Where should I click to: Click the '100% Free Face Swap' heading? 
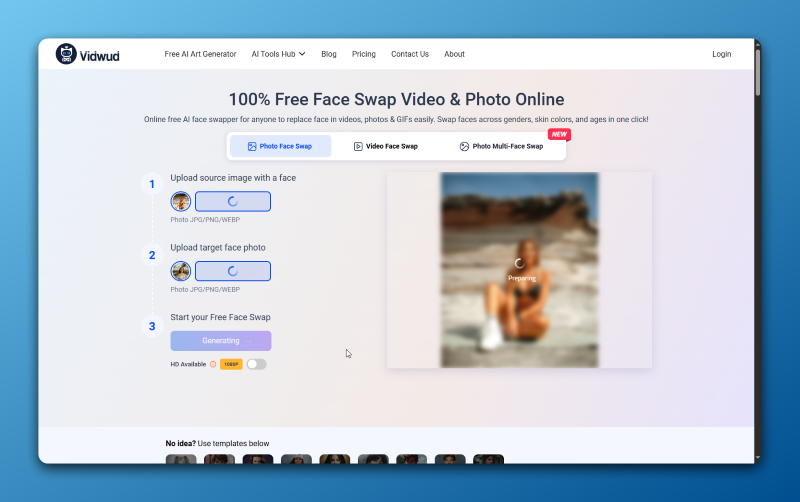click(x=396, y=99)
